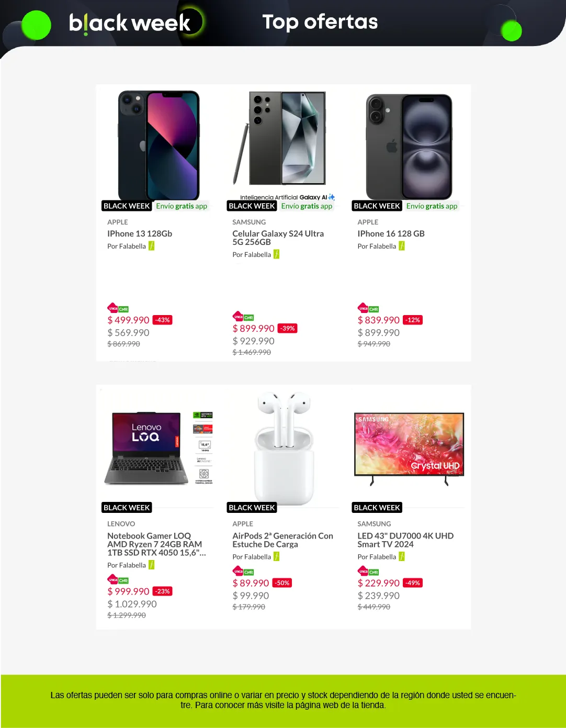Click the BLACK WEEK tag on Lenovo notebook

(127, 507)
